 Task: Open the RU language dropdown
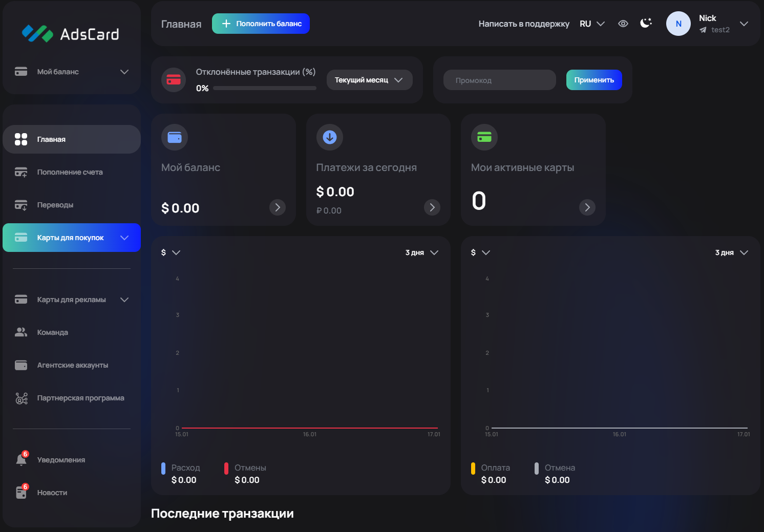click(592, 24)
